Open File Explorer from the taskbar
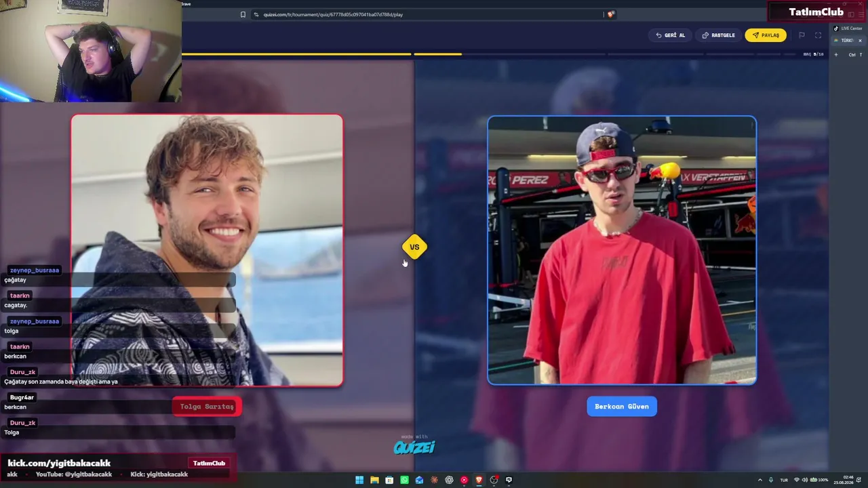This screenshot has width=868, height=488. click(x=374, y=480)
